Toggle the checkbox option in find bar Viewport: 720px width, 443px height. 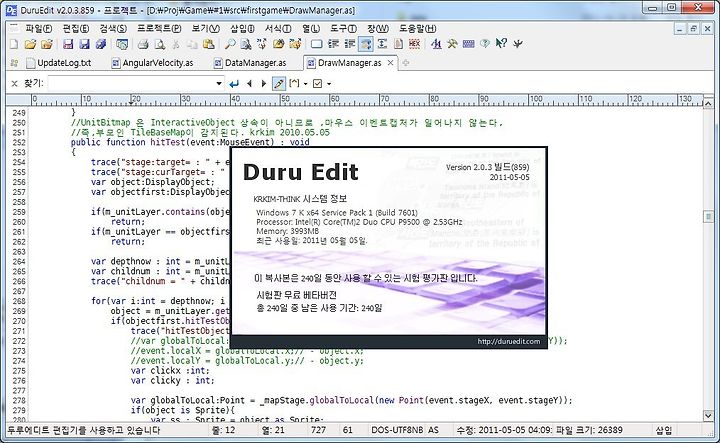(317, 84)
